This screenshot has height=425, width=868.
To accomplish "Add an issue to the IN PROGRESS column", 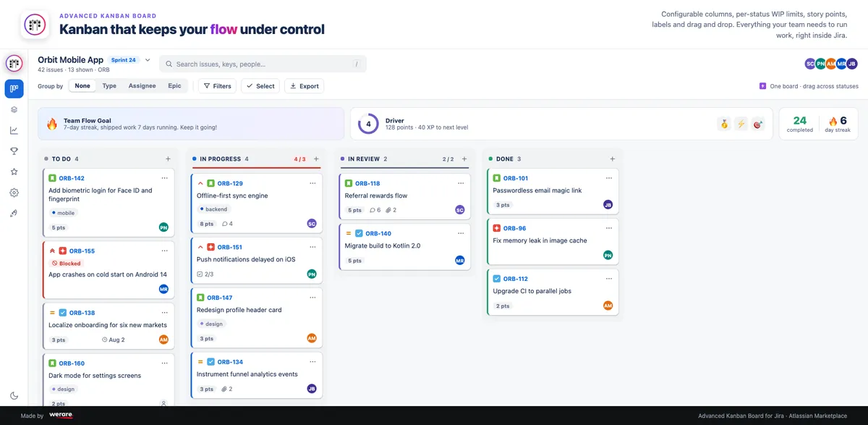I will [x=316, y=159].
